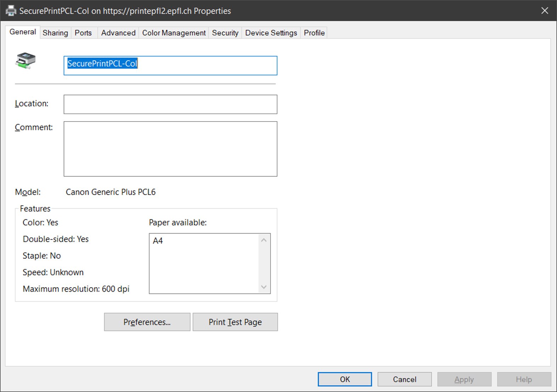This screenshot has height=392, width=557.
Task: Cancel the printer properties dialog
Action: point(404,379)
